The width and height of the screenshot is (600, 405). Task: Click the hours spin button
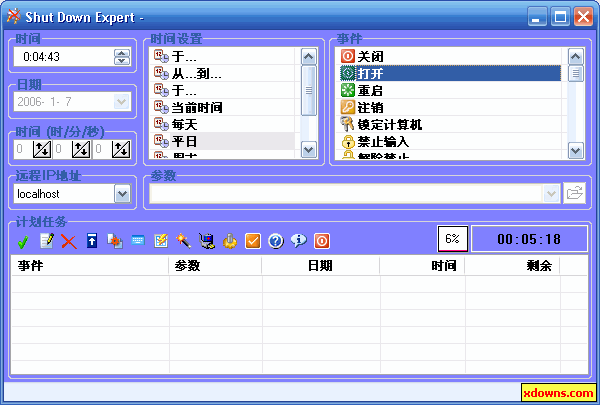click(42, 149)
